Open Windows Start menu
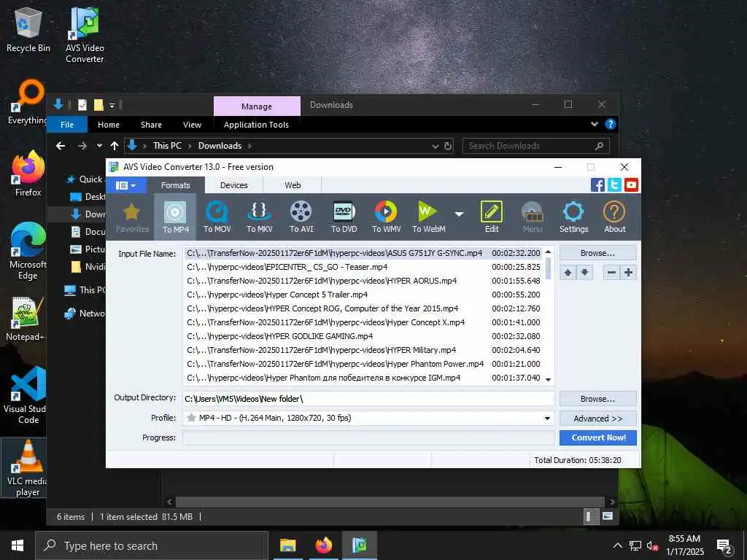The width and height of the screenshot is (747, 560). [18, 545]
